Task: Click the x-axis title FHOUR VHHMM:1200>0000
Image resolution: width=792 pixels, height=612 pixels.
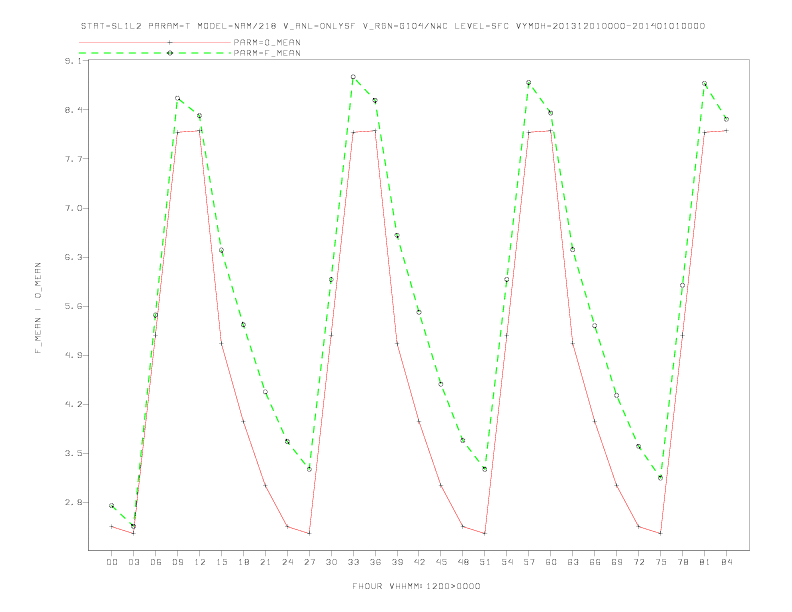Action: (x=416, y=586)
